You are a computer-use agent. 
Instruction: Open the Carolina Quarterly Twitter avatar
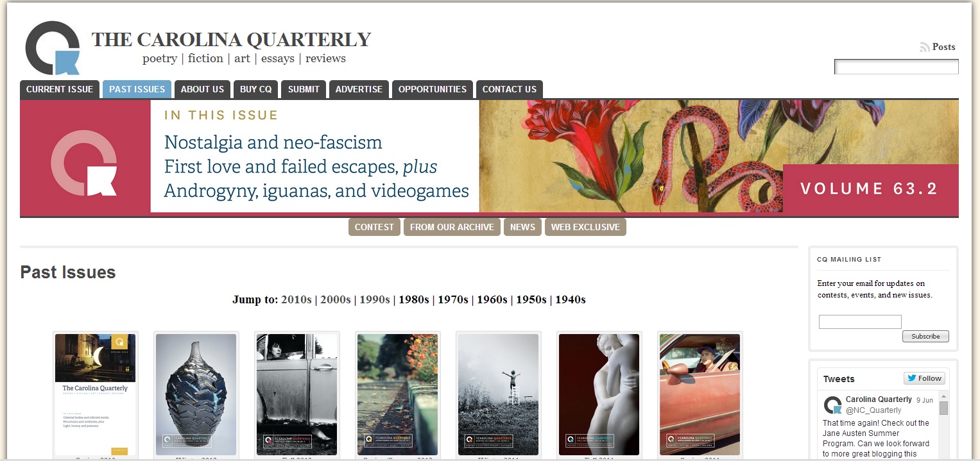click(x=832, y=405)
